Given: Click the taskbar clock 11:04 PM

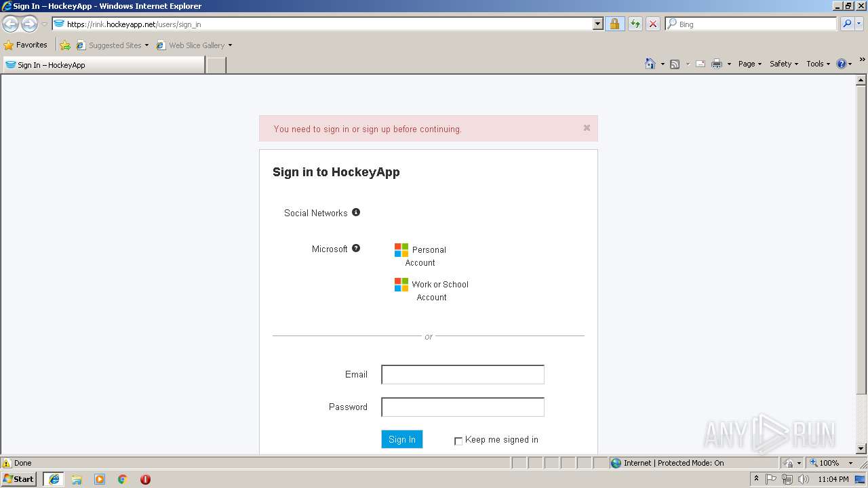Looking at the screenshot, I should [x=833, y=479].
